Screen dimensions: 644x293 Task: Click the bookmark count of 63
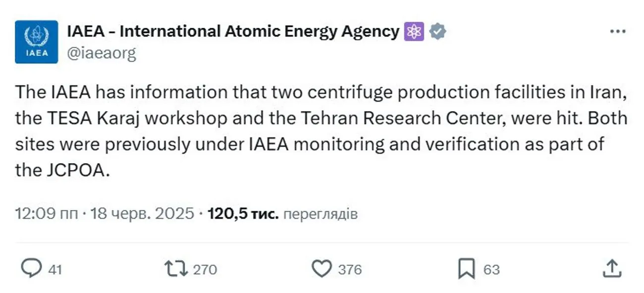pos(491,270)
